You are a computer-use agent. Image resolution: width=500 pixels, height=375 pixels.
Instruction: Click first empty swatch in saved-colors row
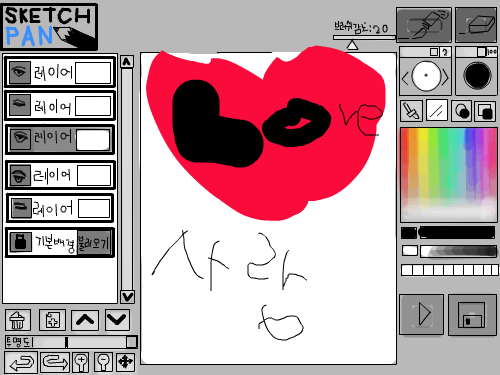pyautogui.click(x=406, y=270)
